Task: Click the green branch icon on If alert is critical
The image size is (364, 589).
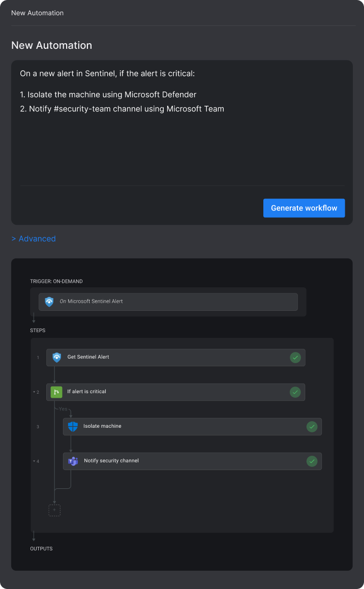Action: tap(56, 392)
